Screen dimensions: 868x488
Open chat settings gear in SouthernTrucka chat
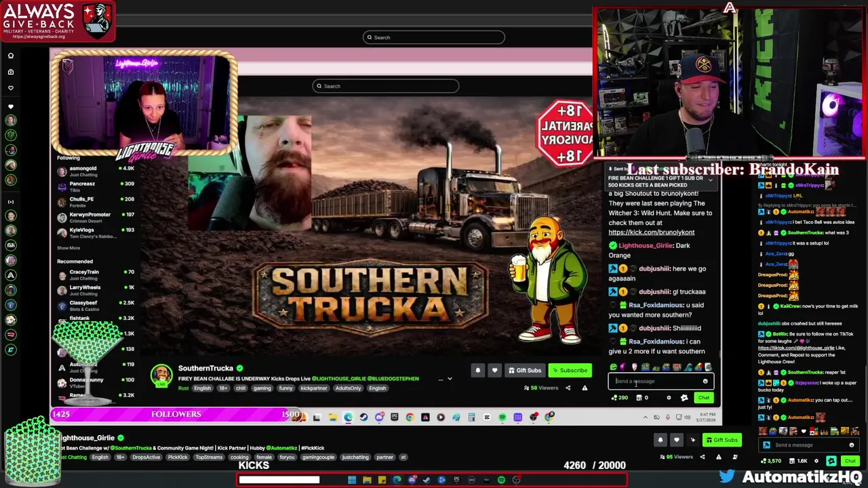[x=669, y=398]
